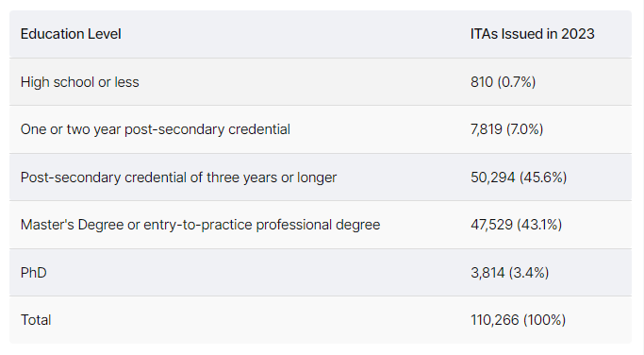Select the Total row label
644x355 pixels.
click(x=36, y=320)
